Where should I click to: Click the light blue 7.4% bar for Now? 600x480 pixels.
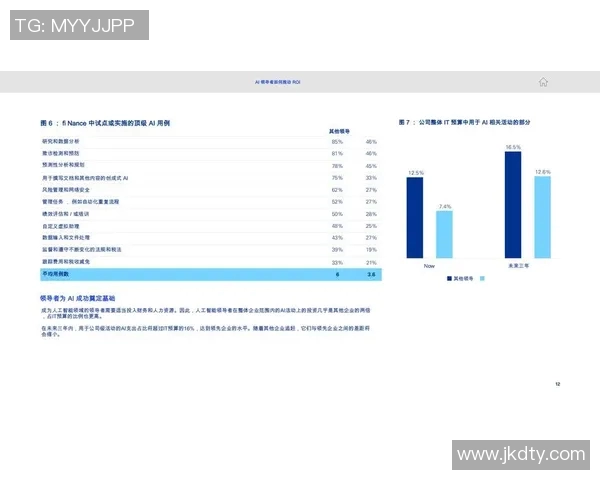point(445,233)
